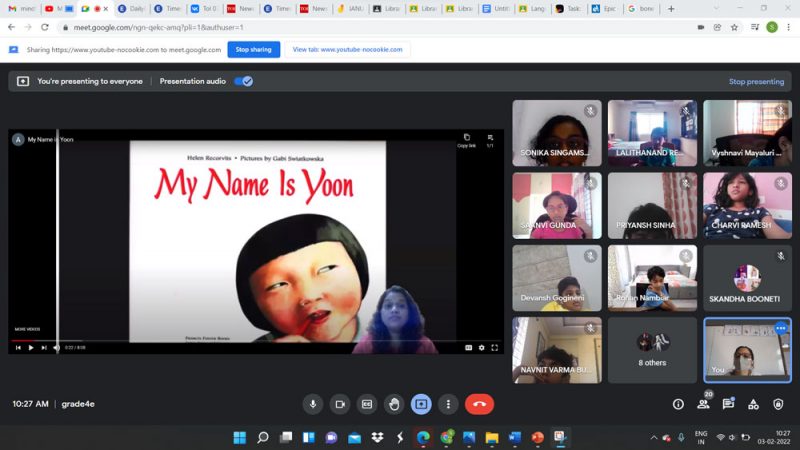Go back in browser history
This screenshot has height=450, width=800.
click(x=11, y=28)
